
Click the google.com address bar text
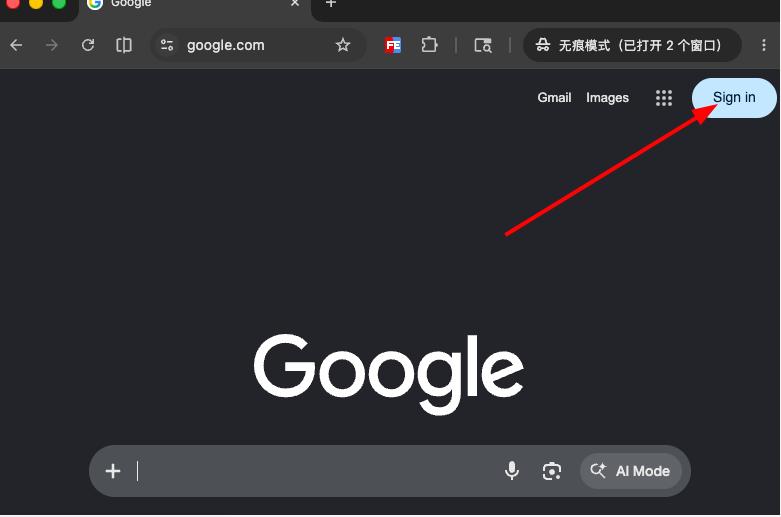click(x=226, y=45)
